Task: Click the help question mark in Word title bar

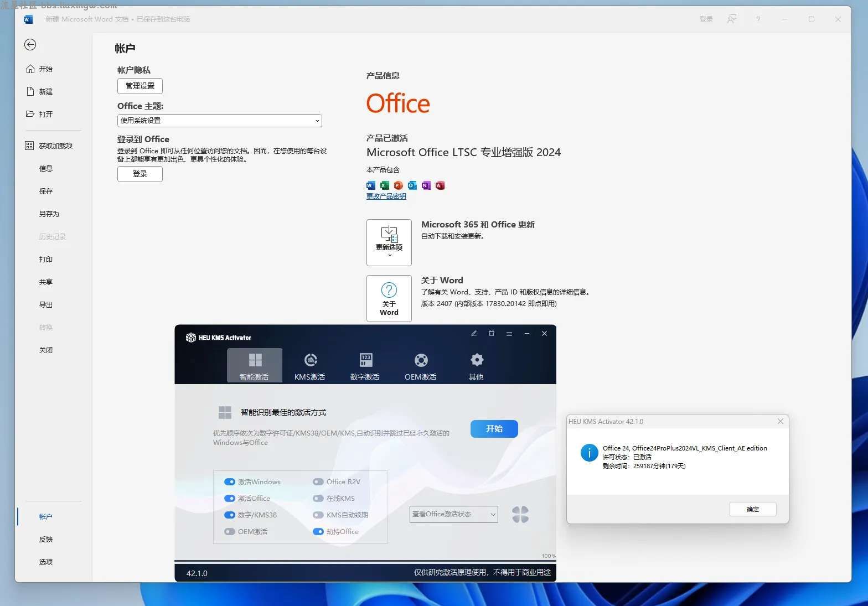Action: click(758, 19)
